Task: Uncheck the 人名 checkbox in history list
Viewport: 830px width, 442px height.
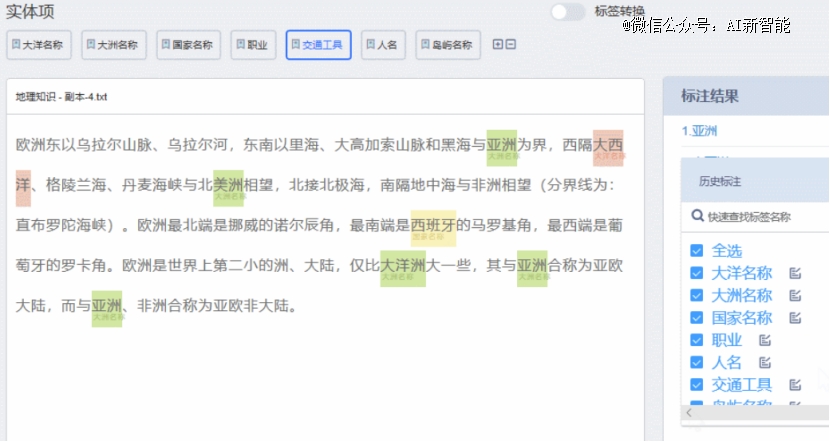Action: pyautogui.click(x=697, y=363)
